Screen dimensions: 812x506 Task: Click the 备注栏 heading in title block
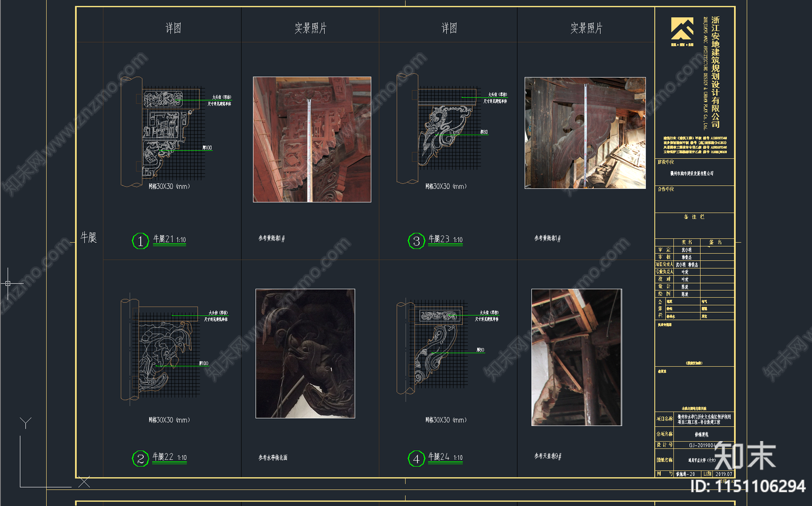[694, 217]
